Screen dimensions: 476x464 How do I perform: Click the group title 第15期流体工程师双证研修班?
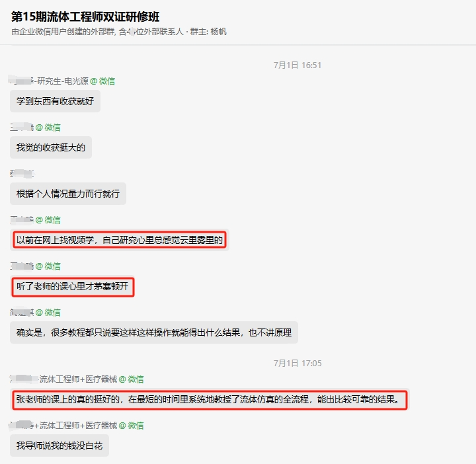(85, 17)
